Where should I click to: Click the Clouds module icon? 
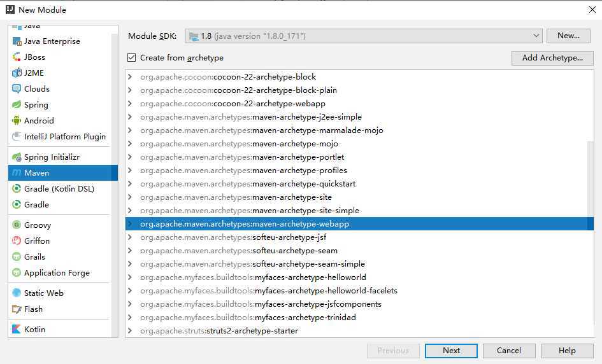tap(17, 88)
